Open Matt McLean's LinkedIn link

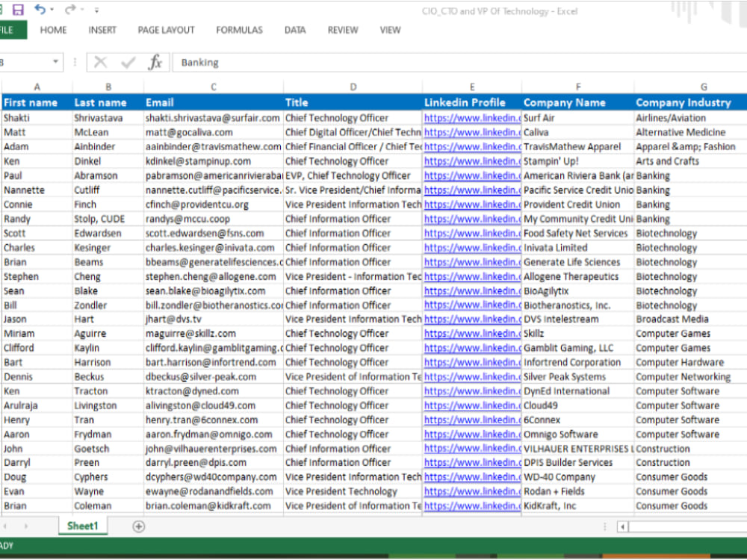click(x=472, y=132)
